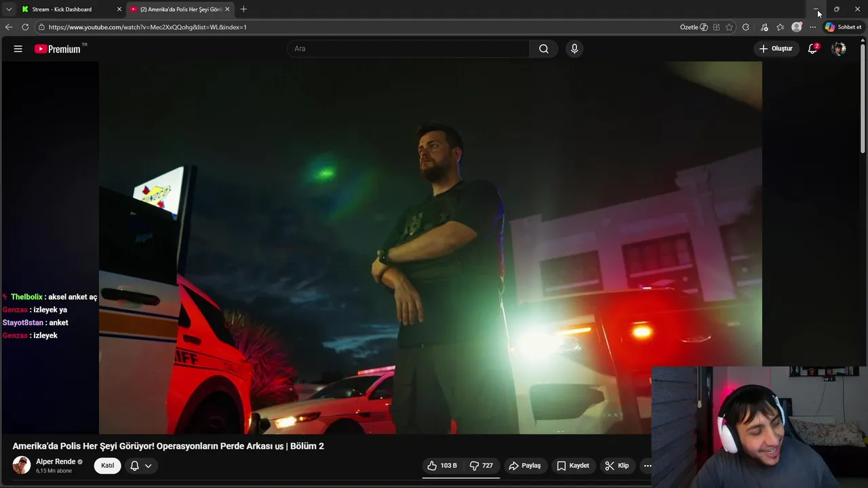Open browser settings and more menu

812,27
